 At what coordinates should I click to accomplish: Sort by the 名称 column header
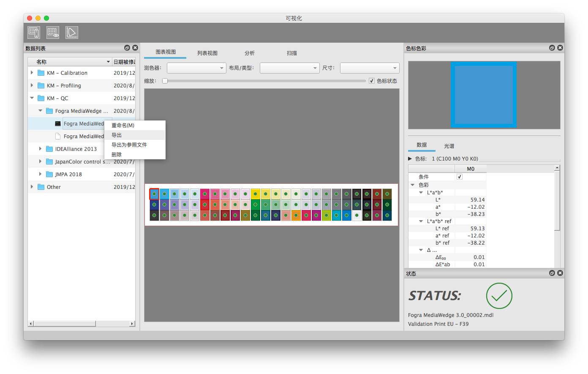tap(70, 62)
